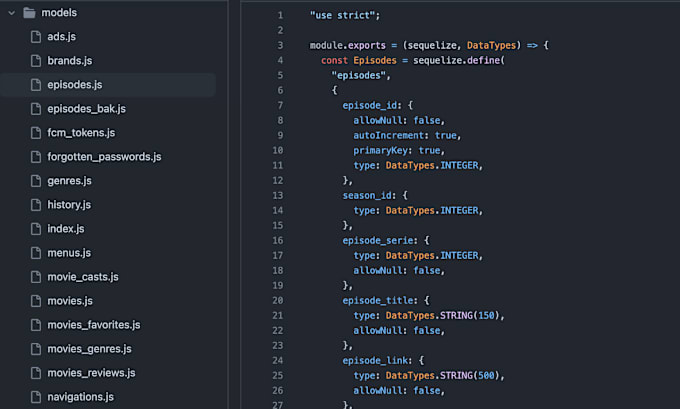Click the file icon beside episodes_bak.js
Screen dimensions: 680x409
[x=36, y=109]
